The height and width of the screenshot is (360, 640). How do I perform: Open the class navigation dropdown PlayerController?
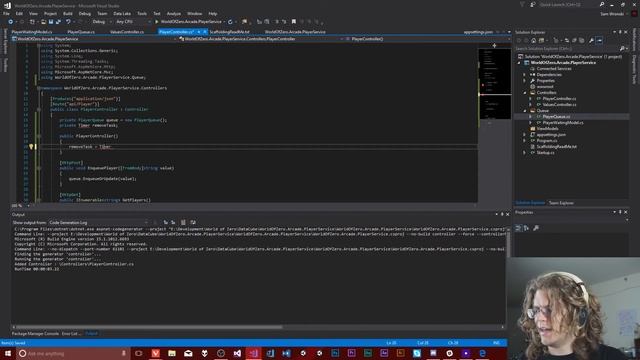261,39
